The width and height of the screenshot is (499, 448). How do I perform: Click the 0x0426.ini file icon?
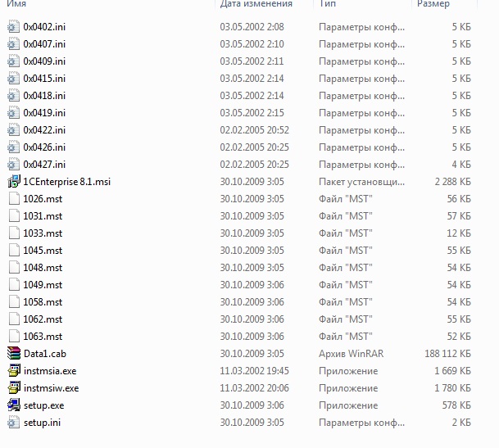pos(13,147)
